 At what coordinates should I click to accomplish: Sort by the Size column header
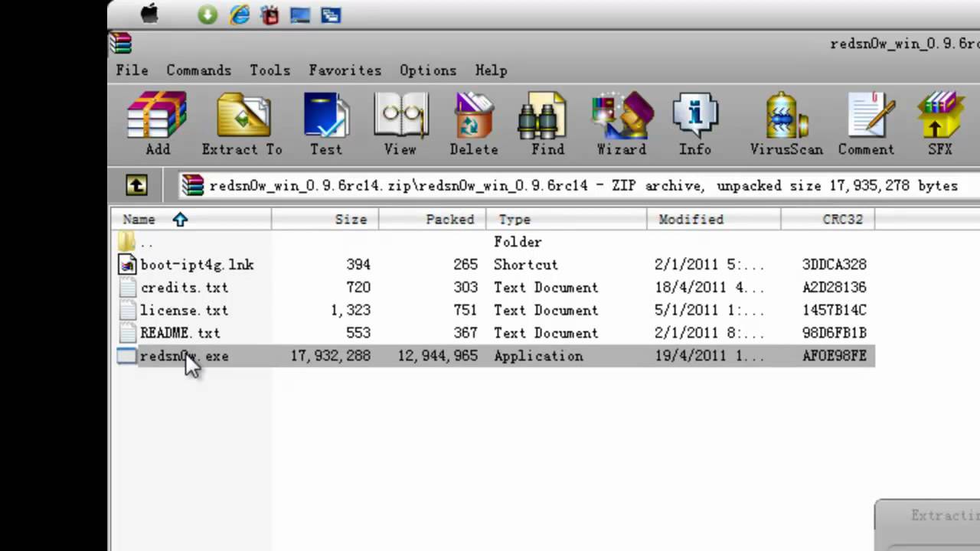click(325, 220)
